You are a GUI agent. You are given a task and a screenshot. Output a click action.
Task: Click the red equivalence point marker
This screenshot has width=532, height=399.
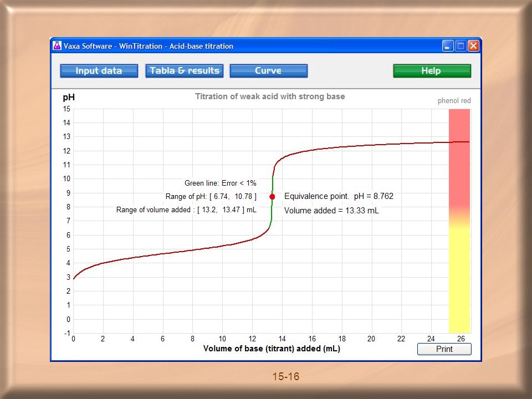[x=272, y=196]
